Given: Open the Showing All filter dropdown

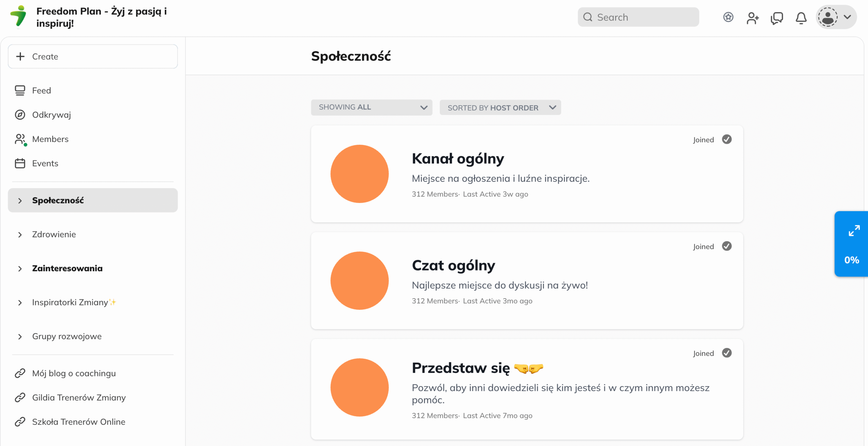Looking at the screenshot, I should pos(371,107).
